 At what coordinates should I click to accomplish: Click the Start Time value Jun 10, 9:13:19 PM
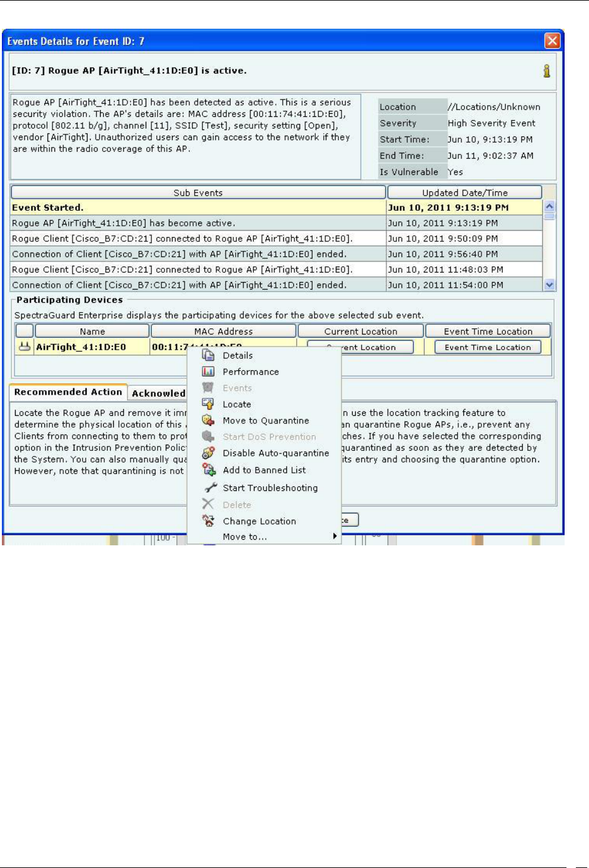pos(490,139)
